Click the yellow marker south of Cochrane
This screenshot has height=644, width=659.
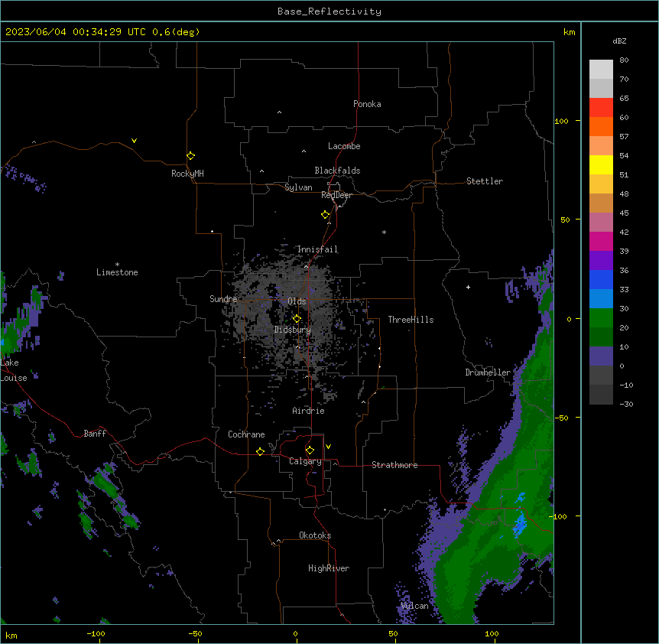[260, 451]
